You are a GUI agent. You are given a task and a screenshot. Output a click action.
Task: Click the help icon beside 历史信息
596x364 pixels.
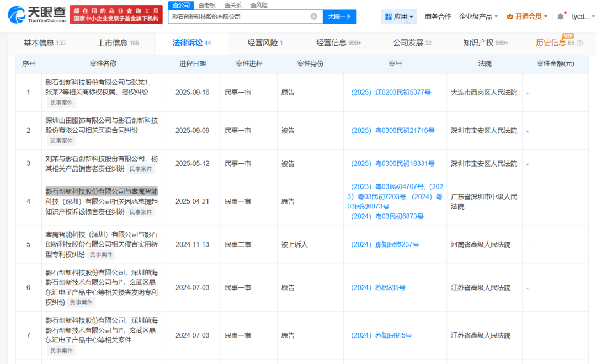tap(580, 43)
